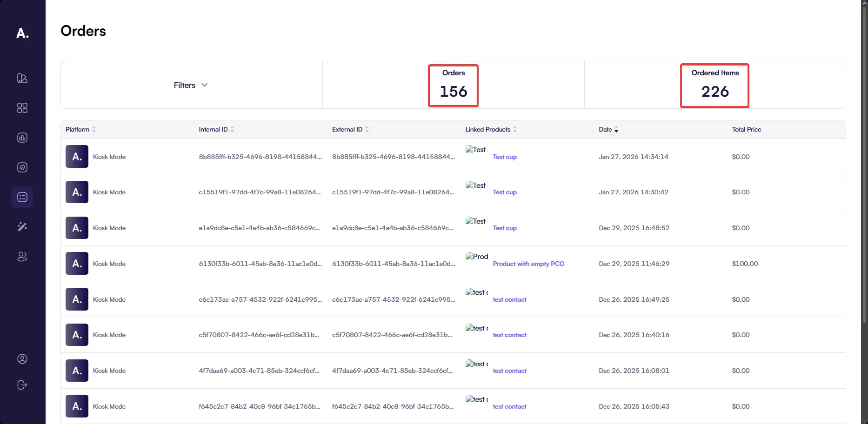
Task: Open the color swatches icon in sidebar
Action: coord(22,78)
